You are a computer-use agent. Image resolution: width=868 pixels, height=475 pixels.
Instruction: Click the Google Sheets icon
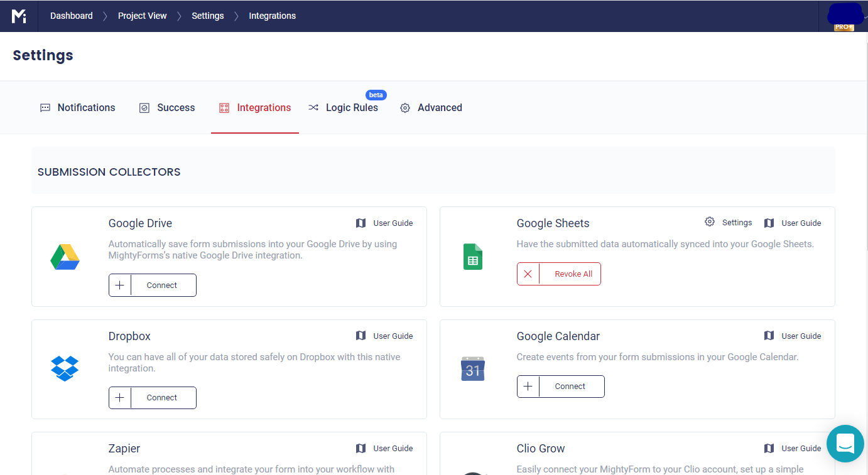[472, 256]
